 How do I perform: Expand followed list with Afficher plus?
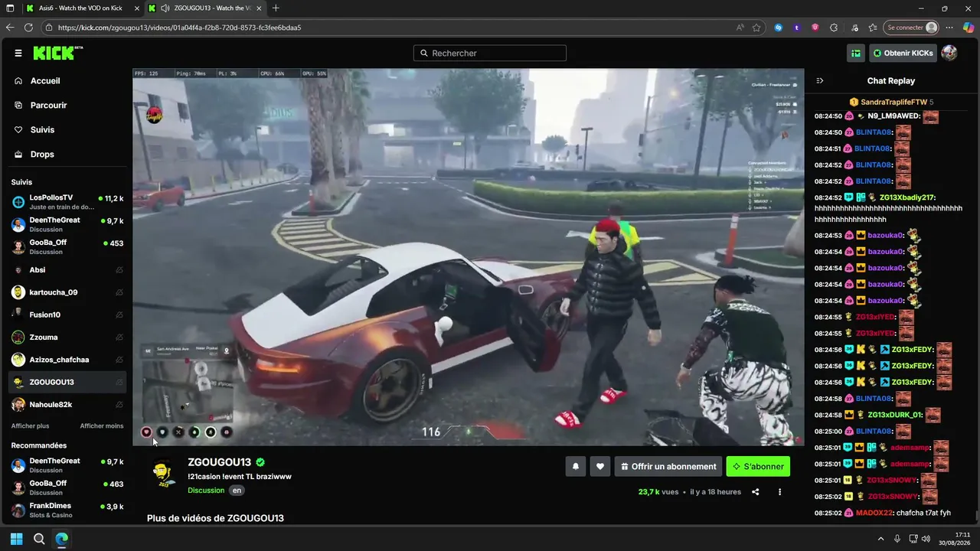click(x=30, y=426)
